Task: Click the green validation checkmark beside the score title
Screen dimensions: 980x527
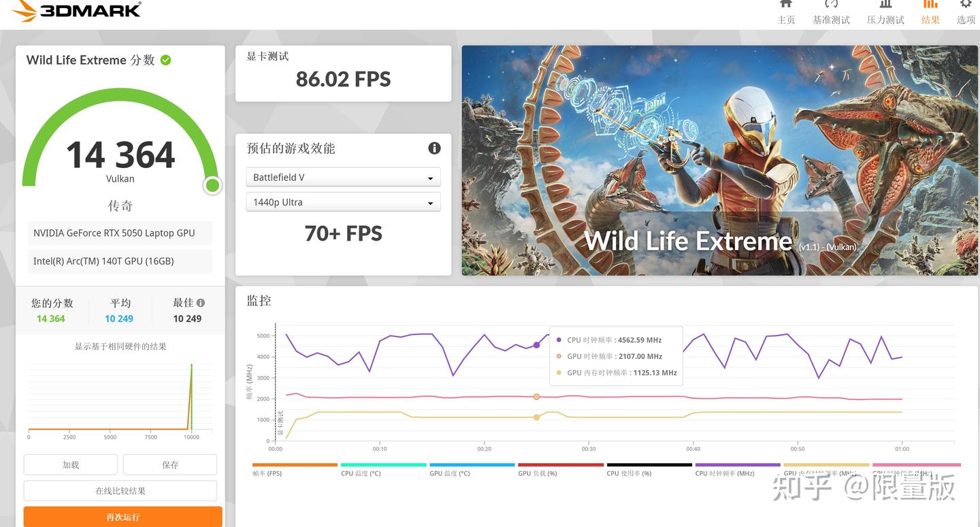Action: click(165, 60)
